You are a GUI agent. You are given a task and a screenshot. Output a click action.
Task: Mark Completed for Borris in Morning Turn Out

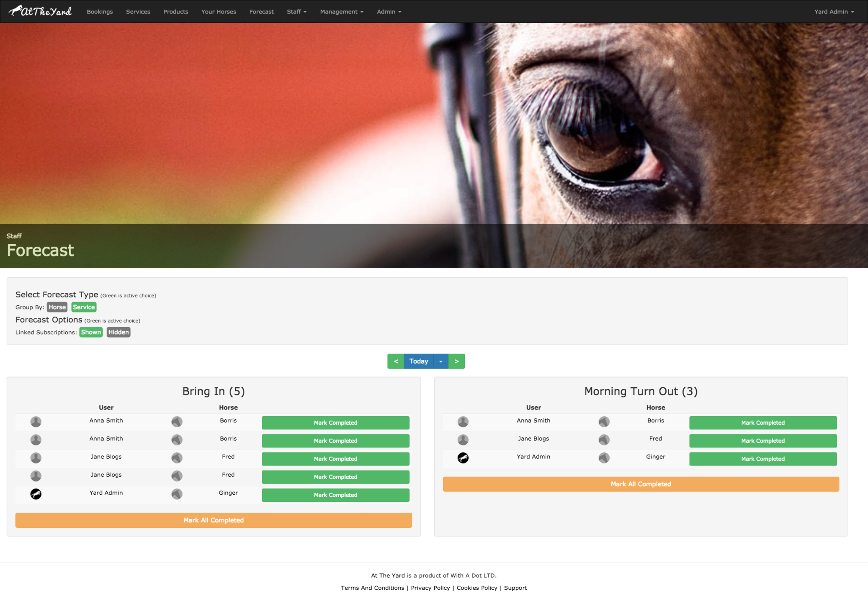coord(763,423)
